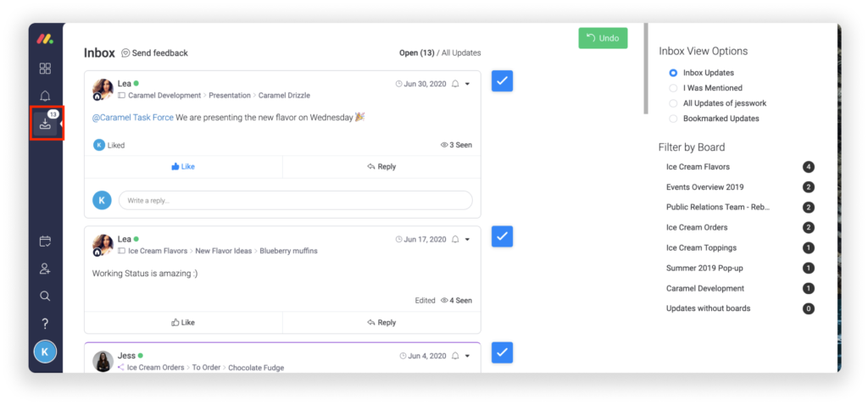Open My Week calendar icon

click(46, 241)
